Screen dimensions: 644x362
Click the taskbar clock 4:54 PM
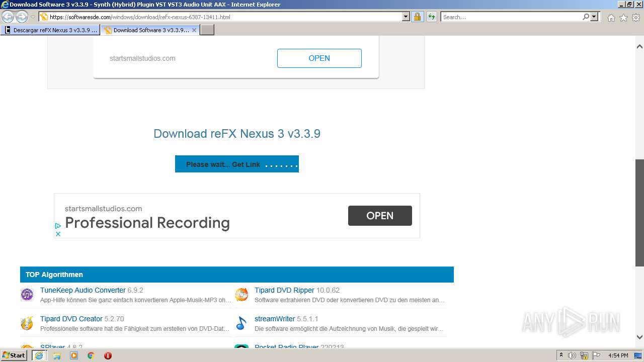click(618, 355)
